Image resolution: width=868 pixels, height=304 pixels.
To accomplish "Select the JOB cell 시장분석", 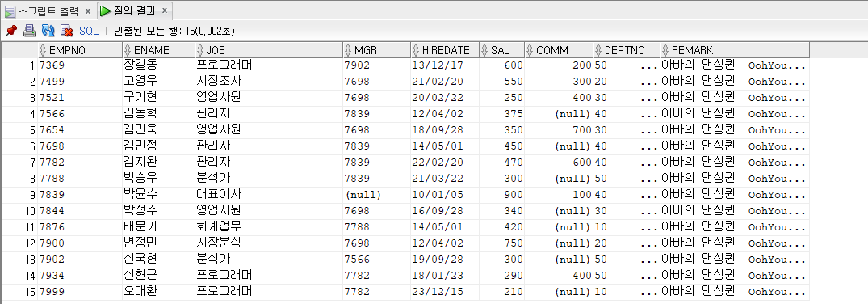I will [269, 243].
